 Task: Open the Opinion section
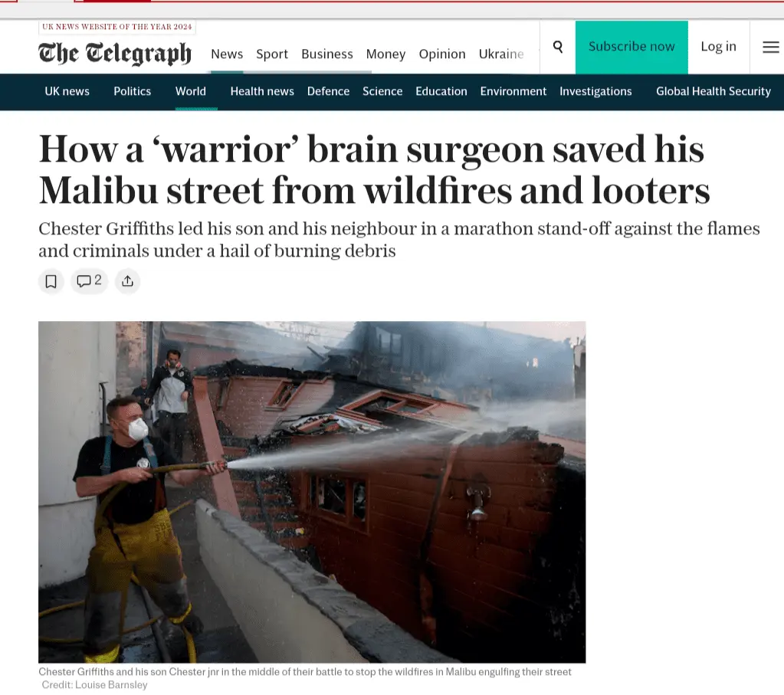point(442,54)
